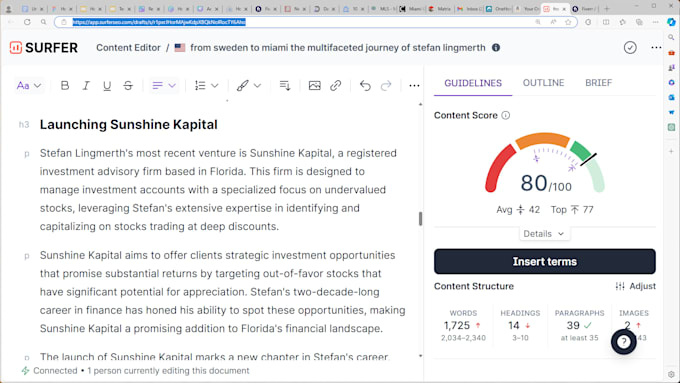
Task: Click the HEADINGS count 14
Action: pos(514,325)
